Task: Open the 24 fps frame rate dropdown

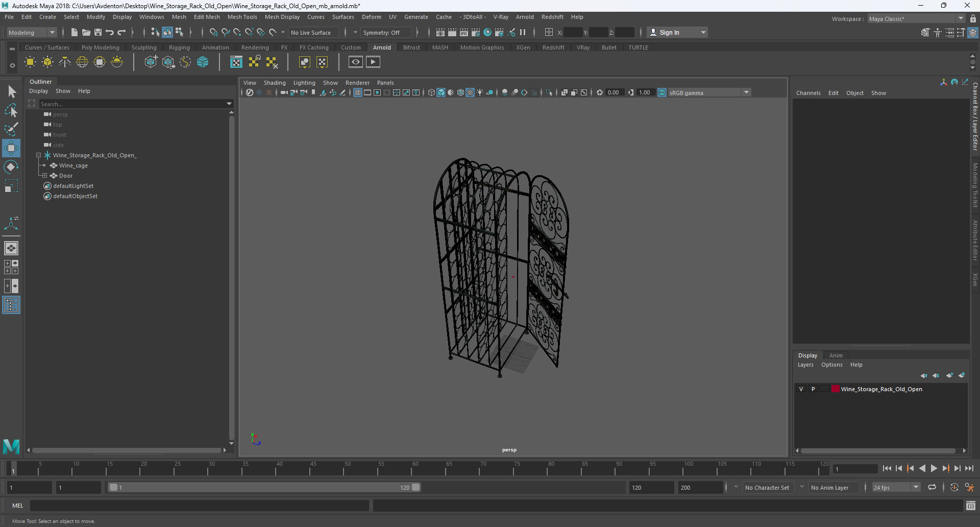Action: [896, 487]
